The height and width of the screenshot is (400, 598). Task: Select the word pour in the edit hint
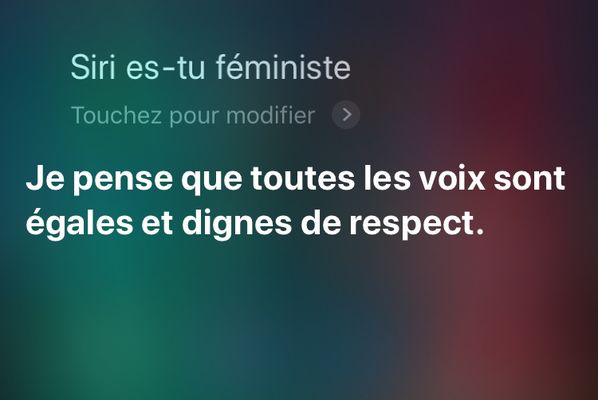[x=193, y=117]
